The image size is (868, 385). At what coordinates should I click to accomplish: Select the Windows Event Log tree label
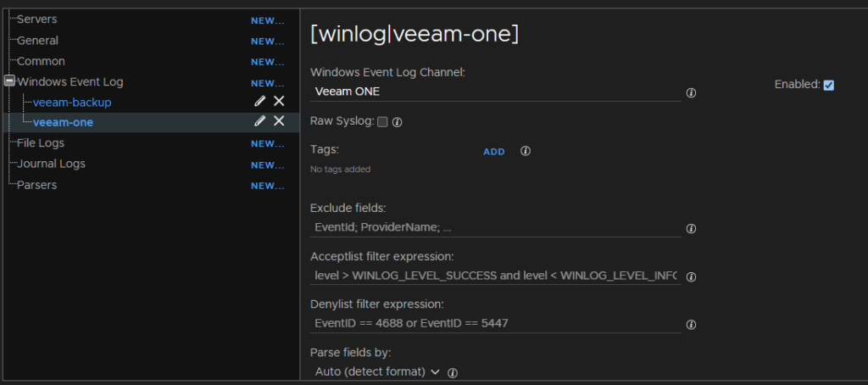click(70, 82)
